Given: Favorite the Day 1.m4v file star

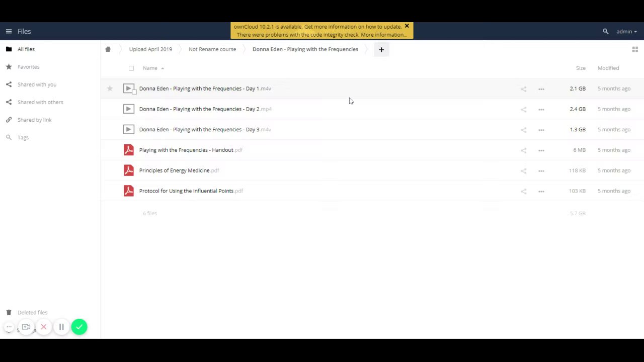Looking at the screenshot, I should (x=110, y=88).
